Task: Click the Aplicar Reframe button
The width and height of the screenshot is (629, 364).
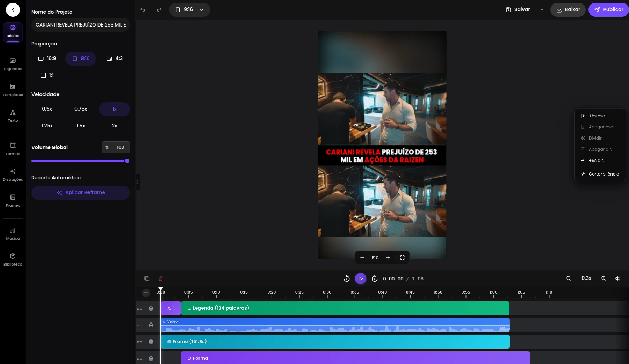Action: pos(81,192)
